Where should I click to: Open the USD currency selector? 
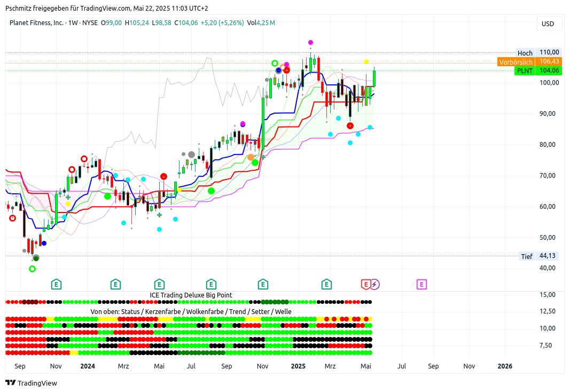pyautogui.click(x=548, y=23)
